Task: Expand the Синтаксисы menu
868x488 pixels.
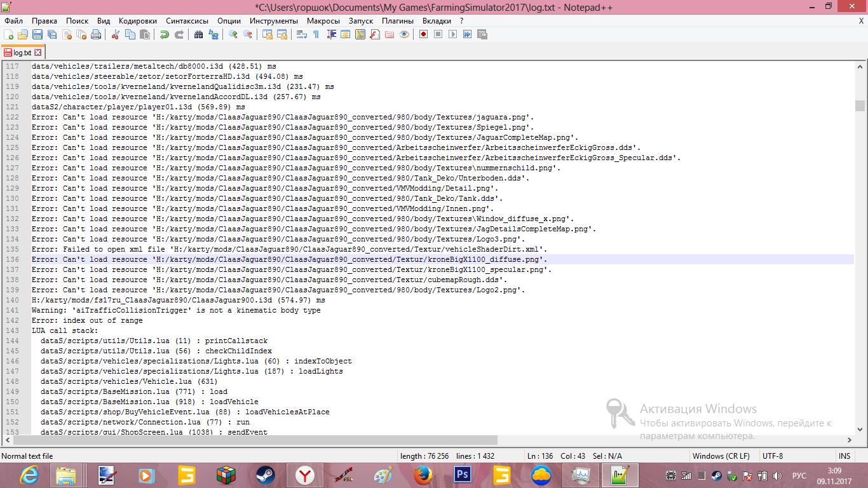Action: [187, 20]
